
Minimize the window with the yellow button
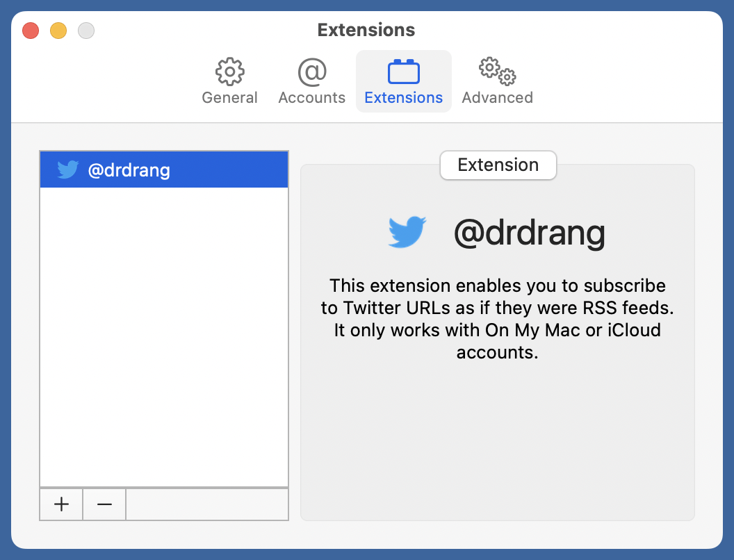58,31
